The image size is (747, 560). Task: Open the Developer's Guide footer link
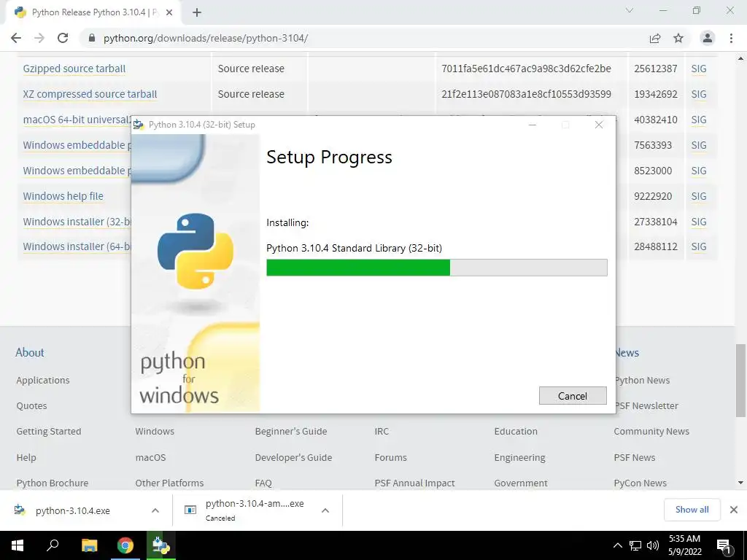(293, 458)
